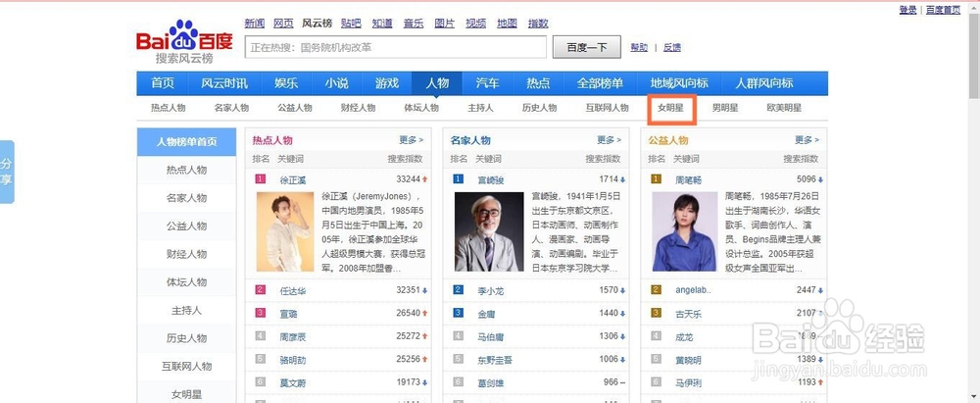980x403 pixels.
Task: Click the down arrow beside index 32351
Action: coord(425,290)
